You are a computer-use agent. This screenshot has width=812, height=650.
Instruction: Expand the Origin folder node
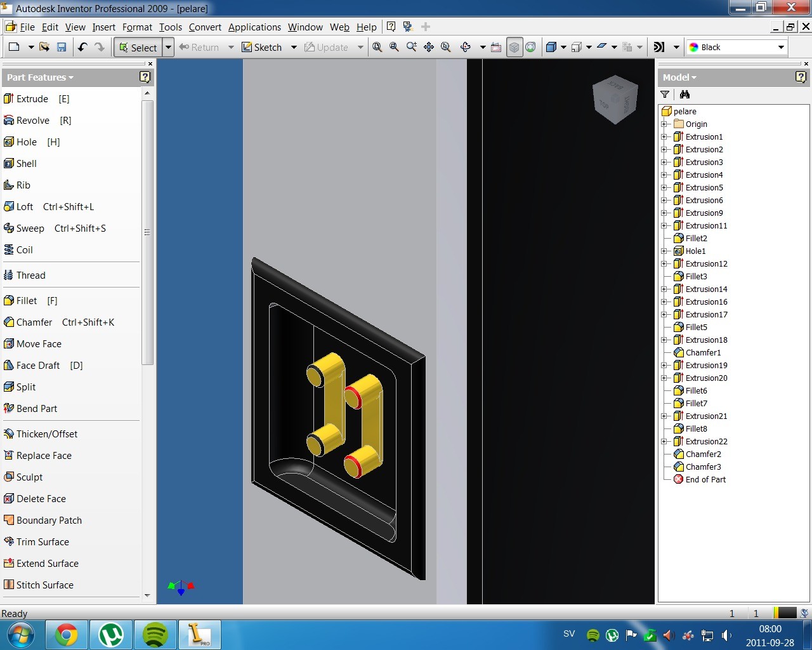[664, 124]
